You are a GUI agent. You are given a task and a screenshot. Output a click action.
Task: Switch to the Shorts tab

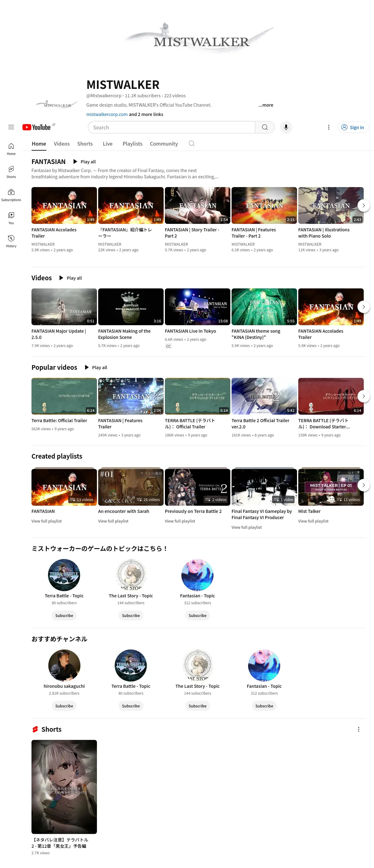click(85, 143)
